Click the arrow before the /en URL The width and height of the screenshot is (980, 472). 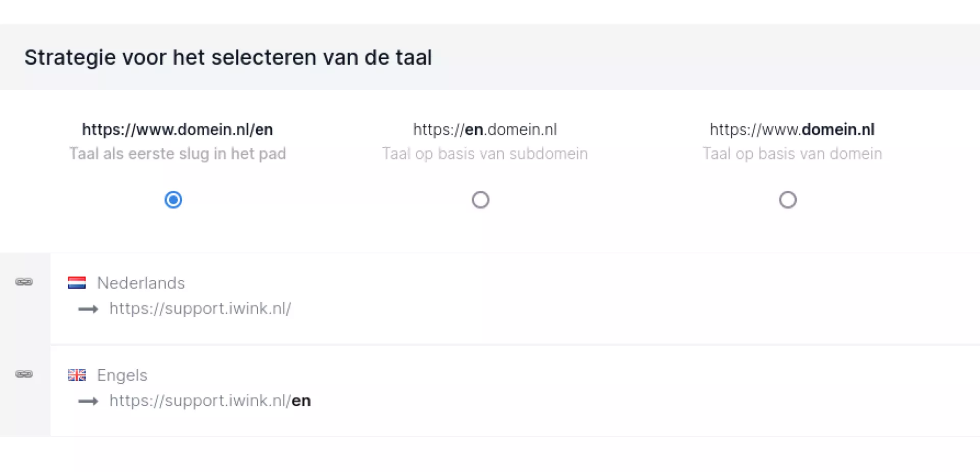point(88,402)
